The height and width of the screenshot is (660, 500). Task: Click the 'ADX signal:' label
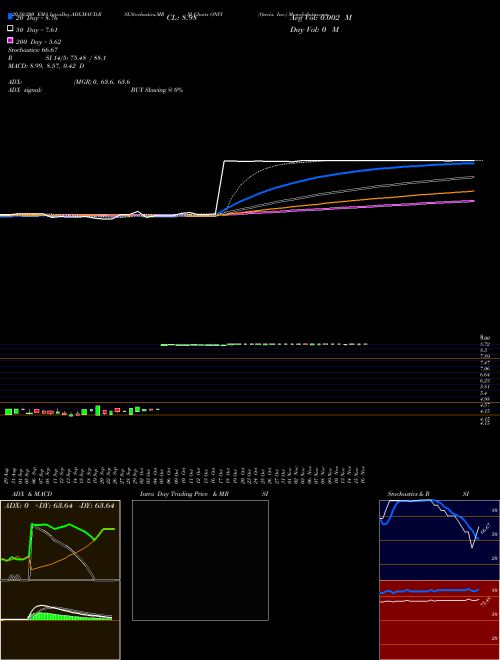25,90
